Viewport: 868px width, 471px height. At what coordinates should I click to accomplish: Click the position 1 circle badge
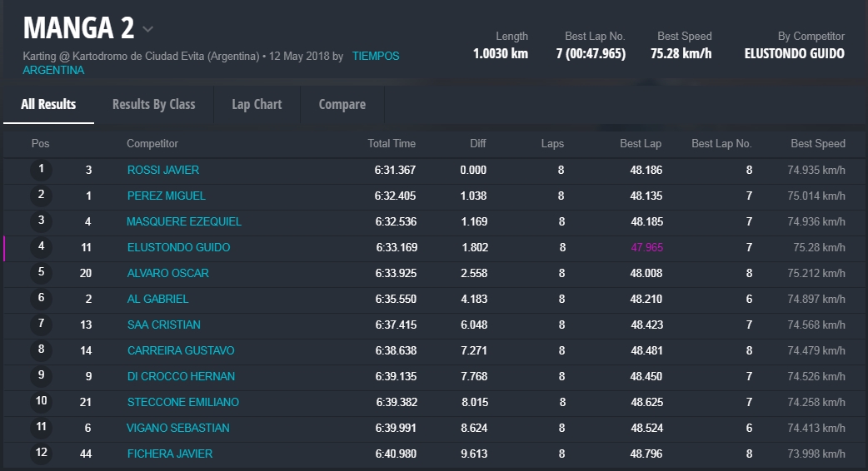click(41, 170)
